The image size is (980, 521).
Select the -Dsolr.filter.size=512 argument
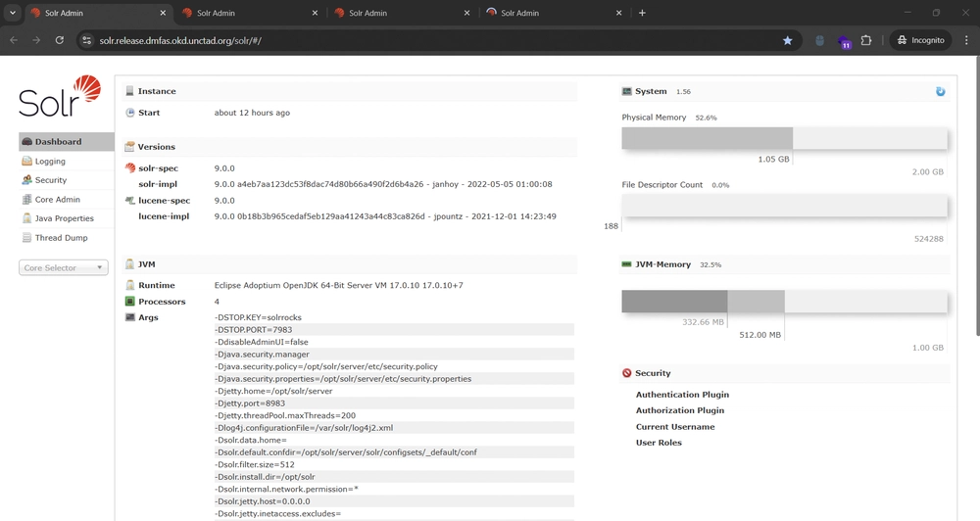click(255, 465)
